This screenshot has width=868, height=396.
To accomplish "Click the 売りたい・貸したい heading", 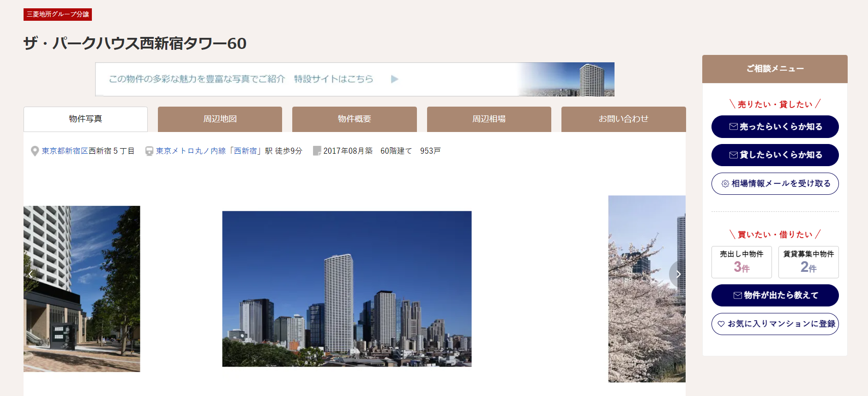I will [x=775, y=104].
